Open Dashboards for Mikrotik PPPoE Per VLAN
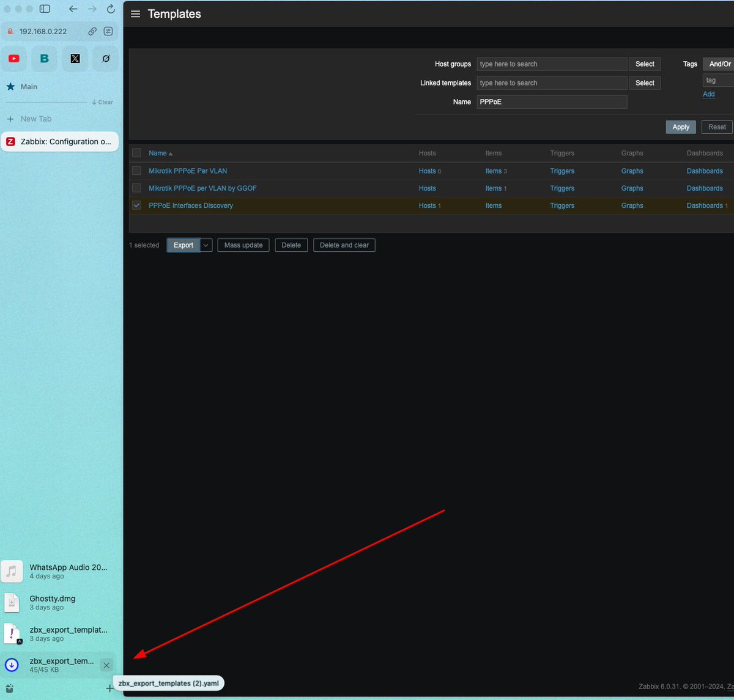This screenshot has width=734, height=700. click(x=705, y=171)
